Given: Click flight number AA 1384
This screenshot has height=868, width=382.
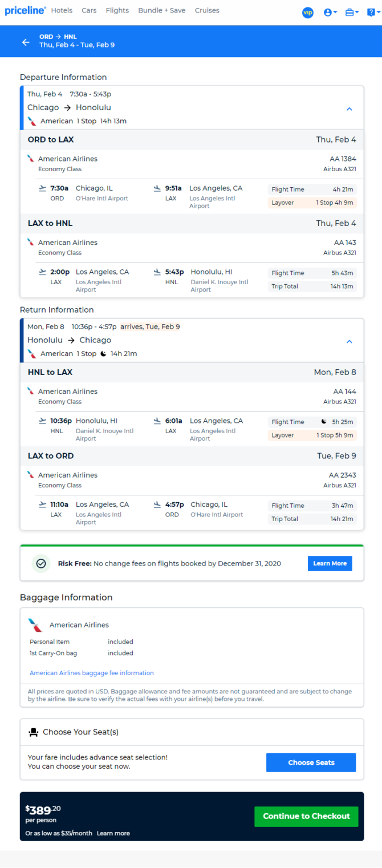Looking at the screenshot, I should (x=343, y=159).
